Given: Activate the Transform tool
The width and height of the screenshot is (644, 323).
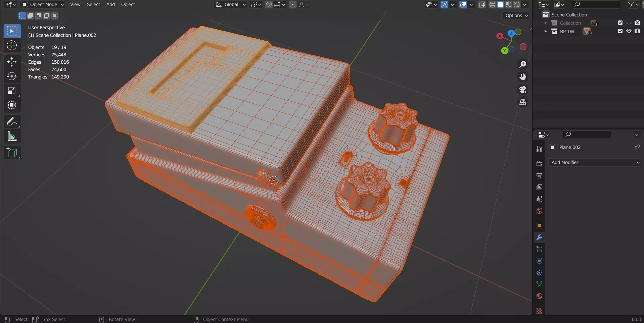Looking at the screenshot, I should 12,105.
